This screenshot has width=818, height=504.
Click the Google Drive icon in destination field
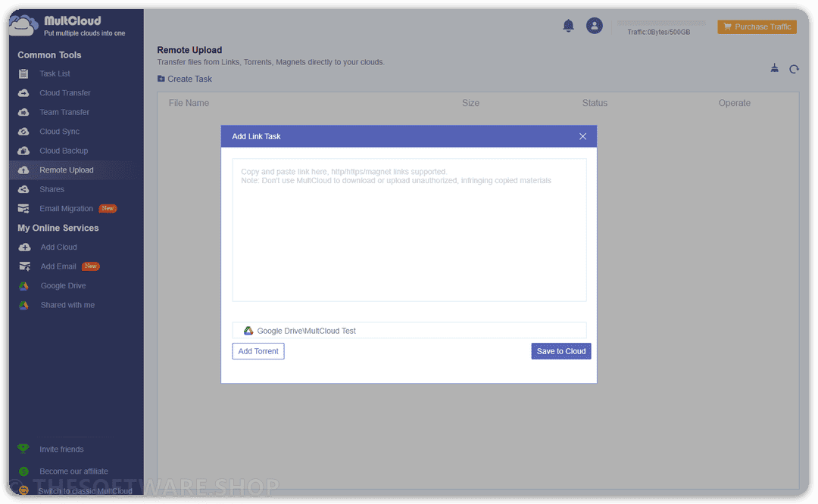click(x=248, y=331)
